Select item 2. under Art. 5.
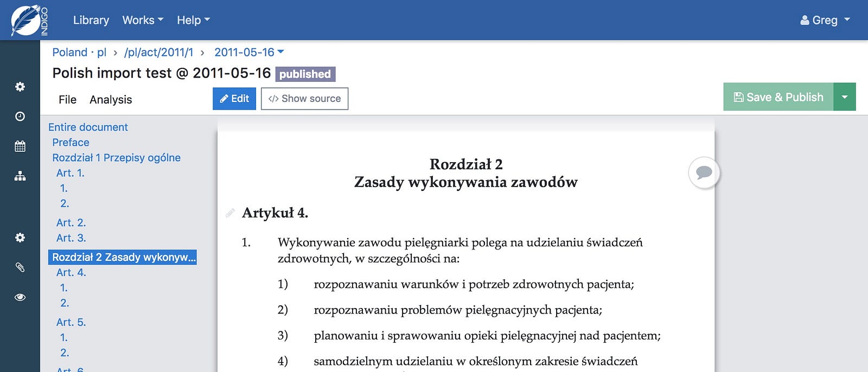Viewport: 868px width, 372px height. coord(65,352)
